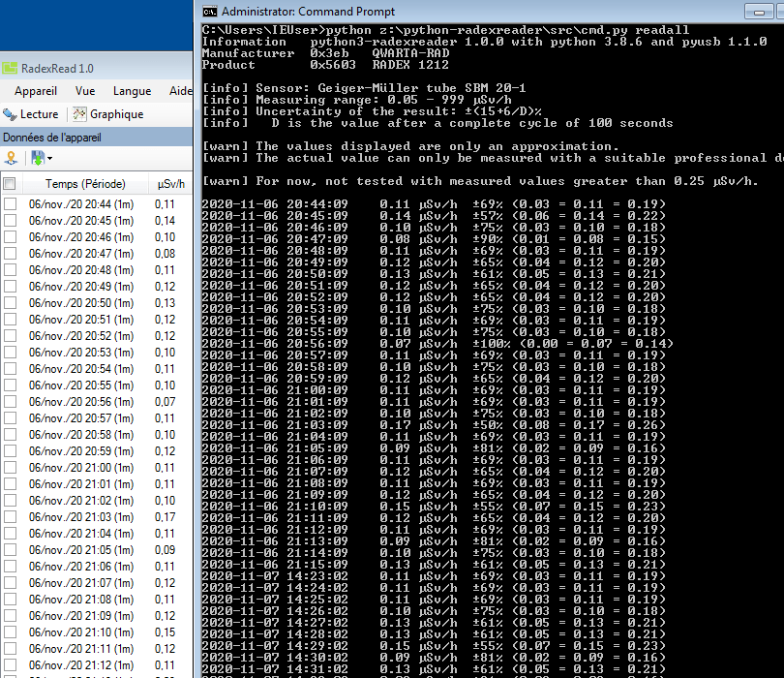The width and height of the screenshot is (784, 678).
Task: Click the map location pin icon
Action: 11,158
